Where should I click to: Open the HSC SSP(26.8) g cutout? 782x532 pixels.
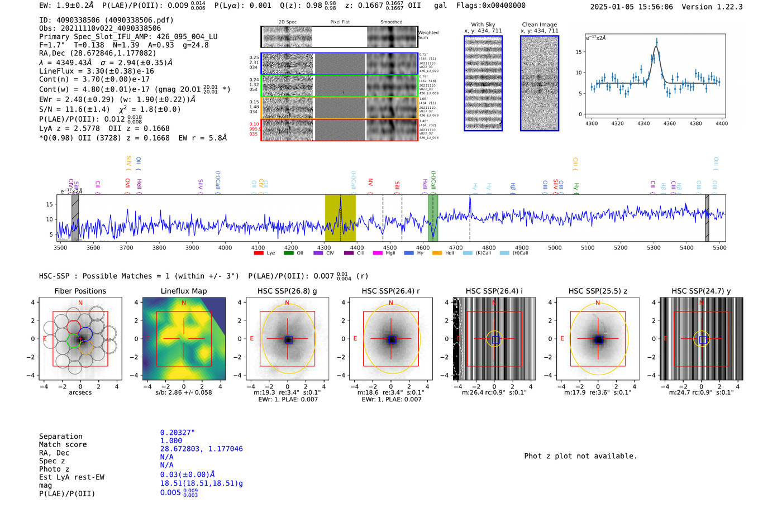point(288,339)
